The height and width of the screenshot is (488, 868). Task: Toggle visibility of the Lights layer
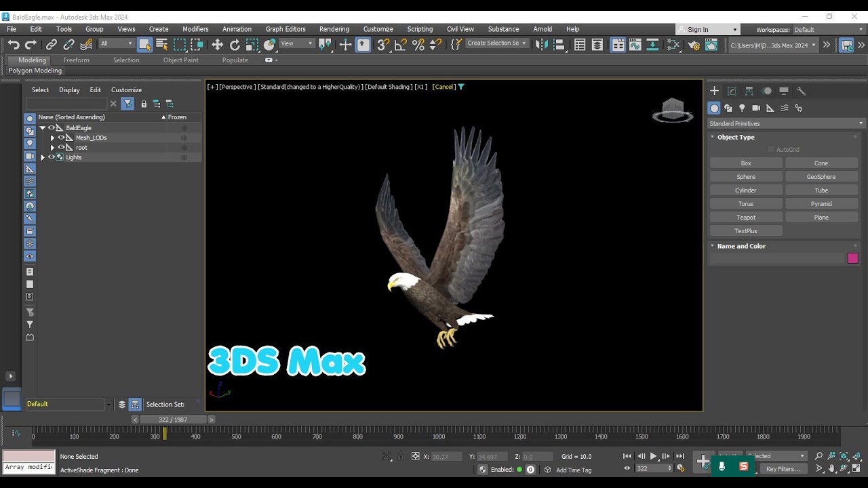51,157
